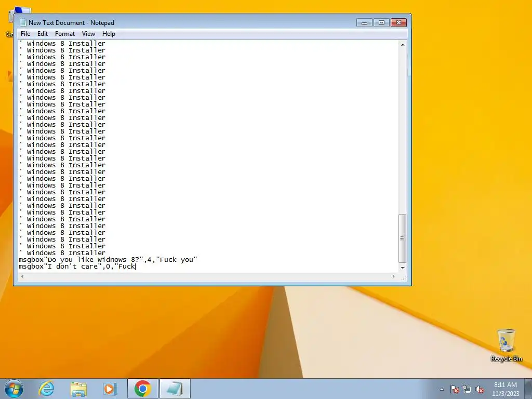The width and height of the screenshot is (532, 399).
Task: Click the Notepad title bar document icon
Action: pyautogui.click(x=23, y=23)
